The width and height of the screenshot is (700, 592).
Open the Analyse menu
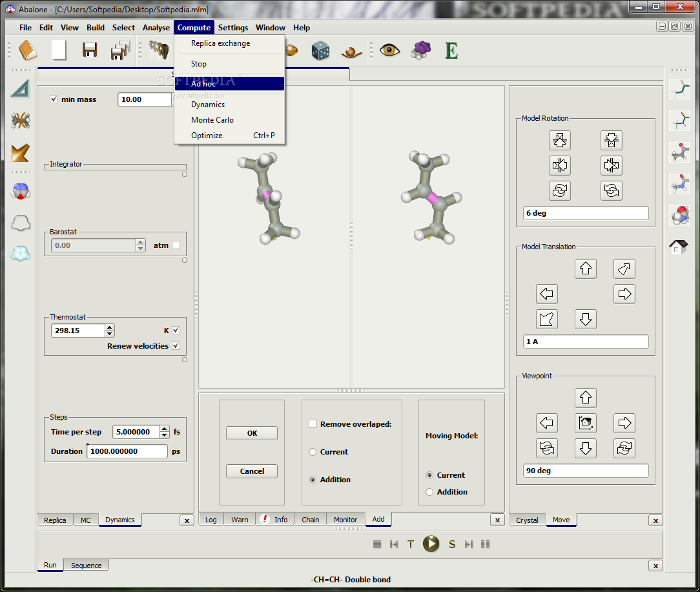point(156,28)
